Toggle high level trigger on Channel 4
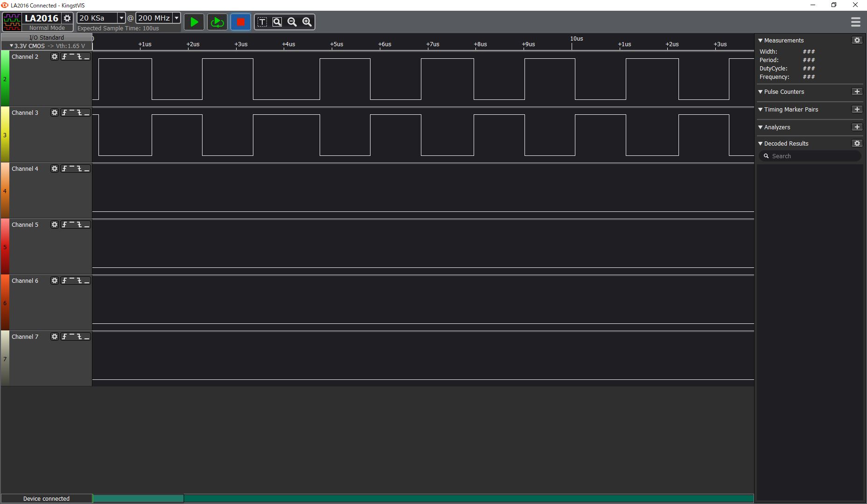Screen dimensions: 867x504 tap(72, 168)
